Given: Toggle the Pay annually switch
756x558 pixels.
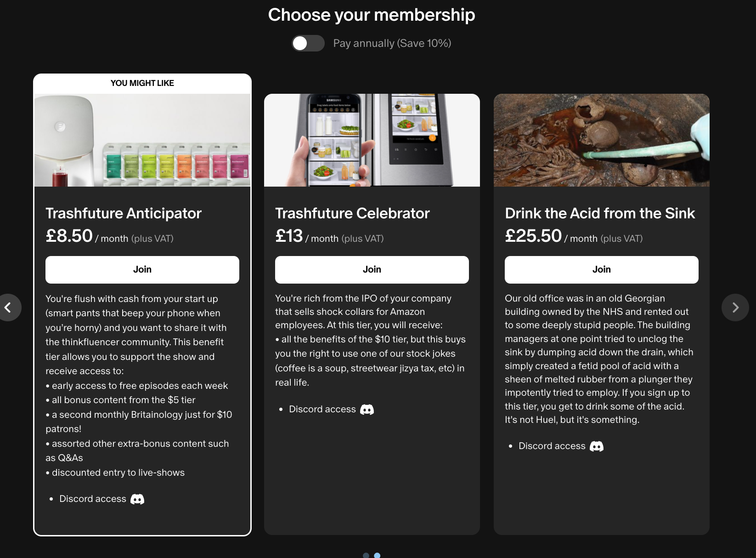Looking at the screenshot, I should point(308,43).
